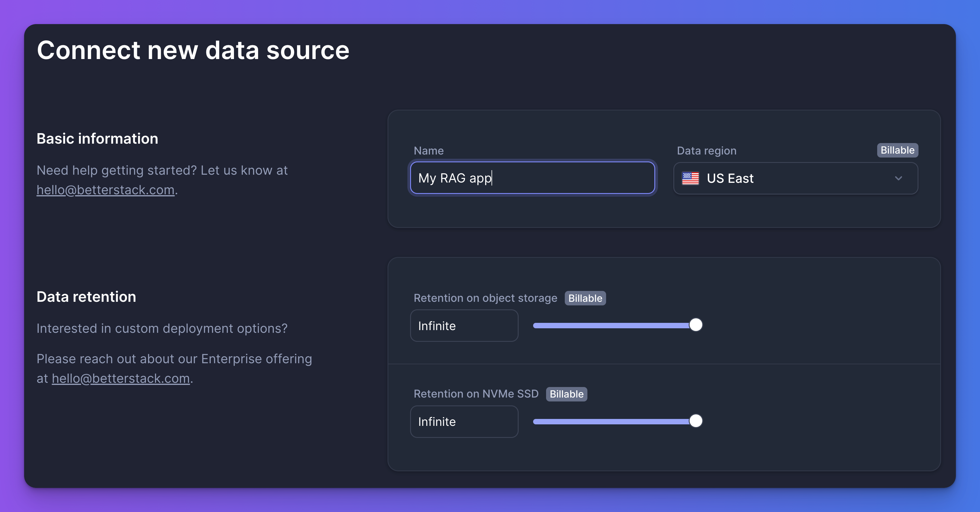Screen dimensions: 980x512
Task: Click the Data retention section title
Action: [x=86, y=296]
